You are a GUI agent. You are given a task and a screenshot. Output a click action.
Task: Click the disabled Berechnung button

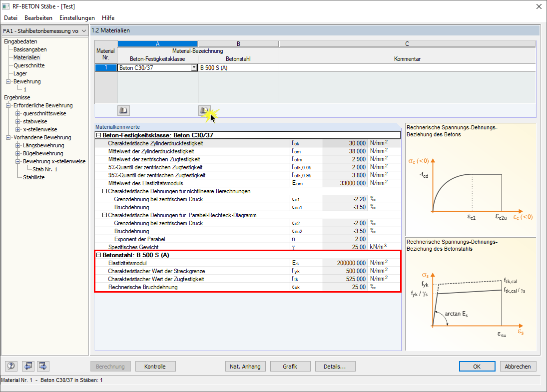pos(110,367)
